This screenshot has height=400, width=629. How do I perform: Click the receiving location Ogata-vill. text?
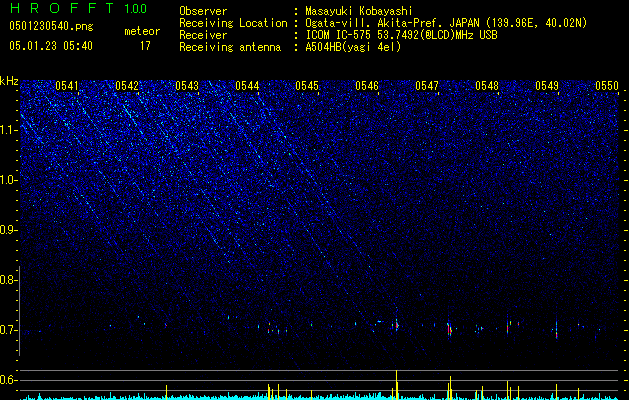point(446,23)
